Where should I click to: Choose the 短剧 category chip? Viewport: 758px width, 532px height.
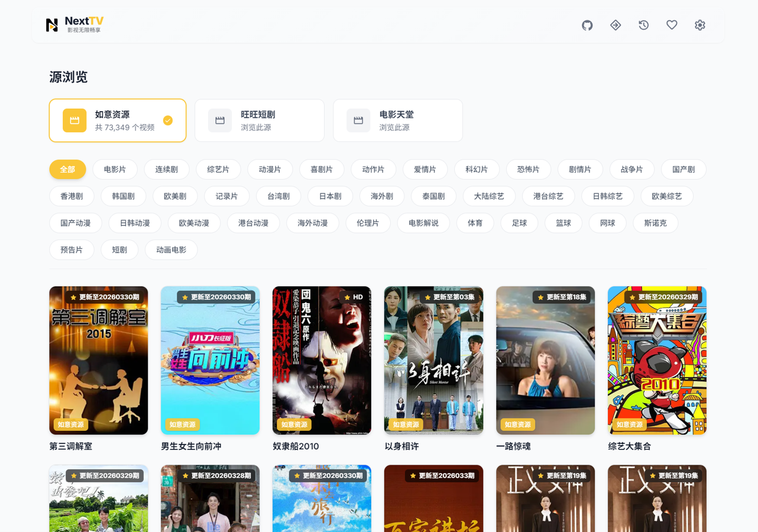[119, 250]
